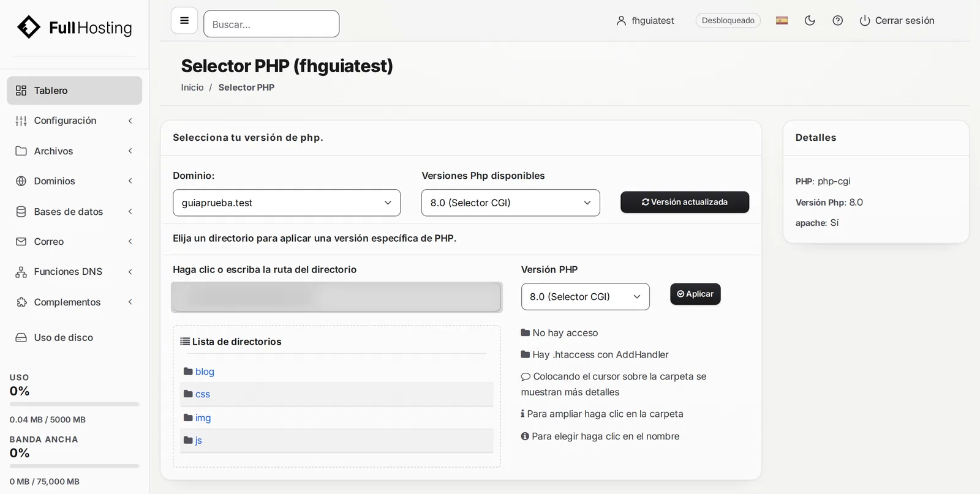The height and width of the screenshot is (494, 980).
Task: Open Uso de disco page
Action: pos(74,338)
